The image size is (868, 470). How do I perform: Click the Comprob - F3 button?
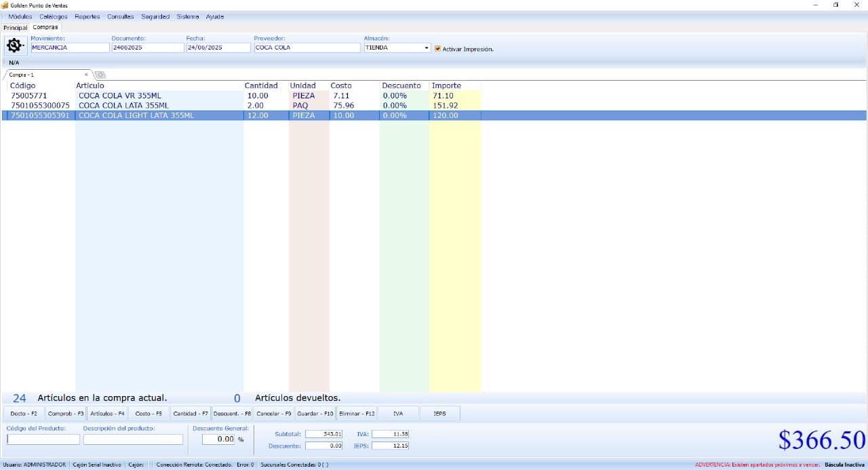point(66,413)
